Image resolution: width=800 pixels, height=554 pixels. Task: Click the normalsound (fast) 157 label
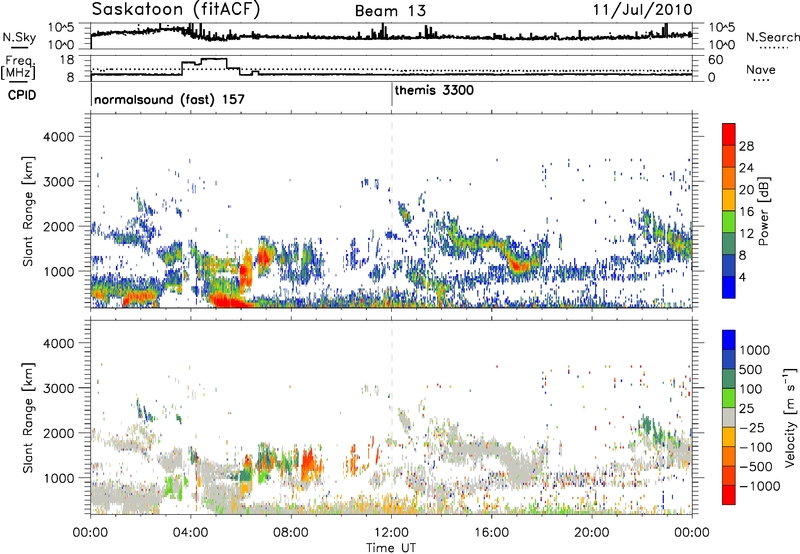169,99
